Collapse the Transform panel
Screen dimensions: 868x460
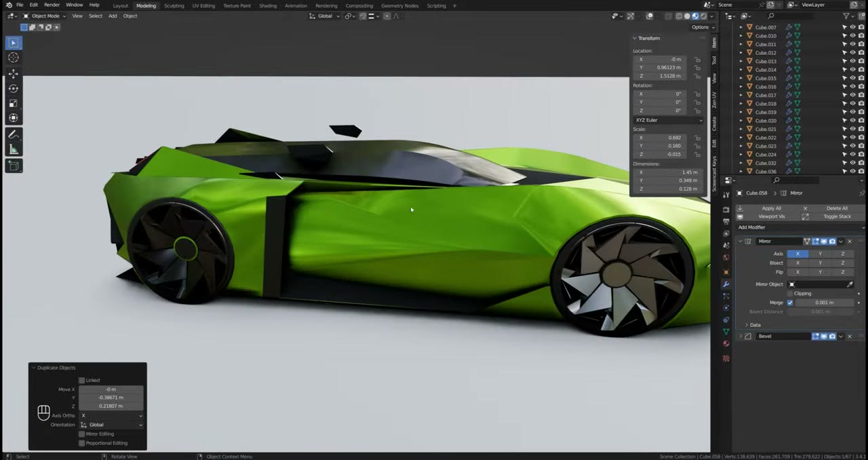[x=635, y=38]
